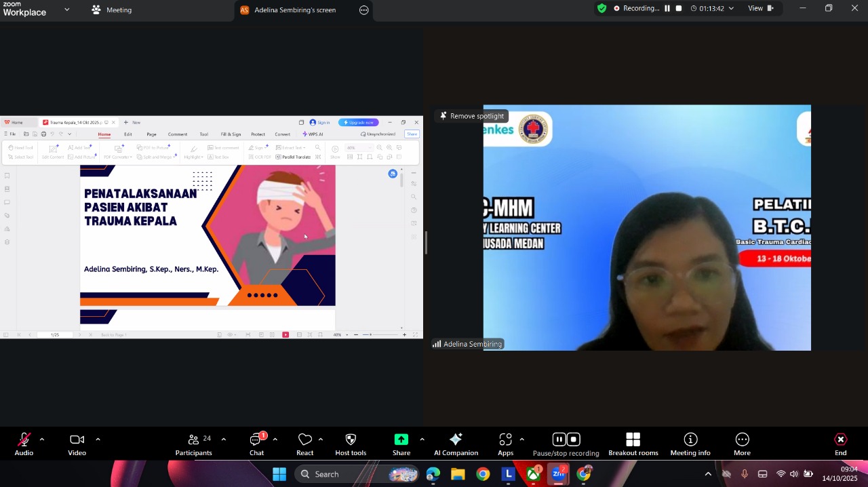868x487 pixels.
Task: Open the Chat panel
Action: click(256, 444)
